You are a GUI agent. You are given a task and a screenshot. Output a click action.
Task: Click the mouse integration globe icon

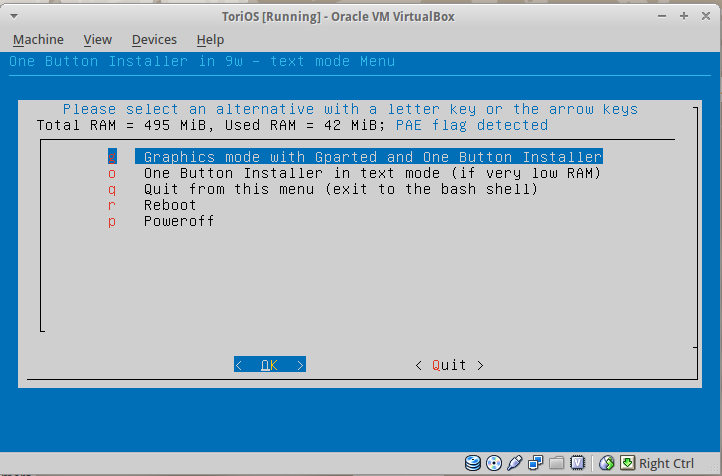click(606, 463)
